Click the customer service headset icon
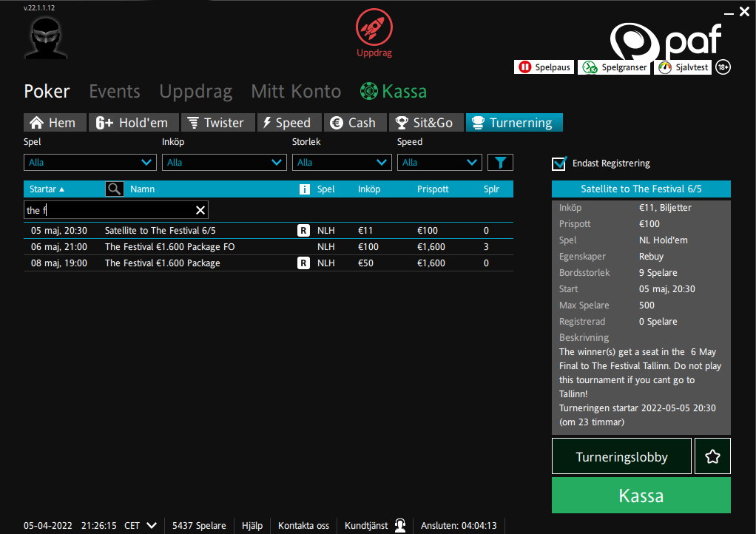The height and width of the screenshot is (534, 756). pos(400,525)
